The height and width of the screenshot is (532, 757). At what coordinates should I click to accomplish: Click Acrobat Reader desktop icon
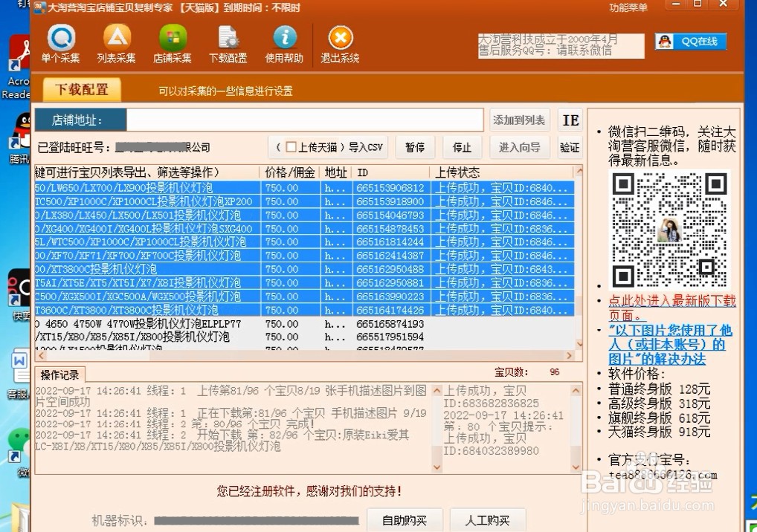click(x=19, y=68)
